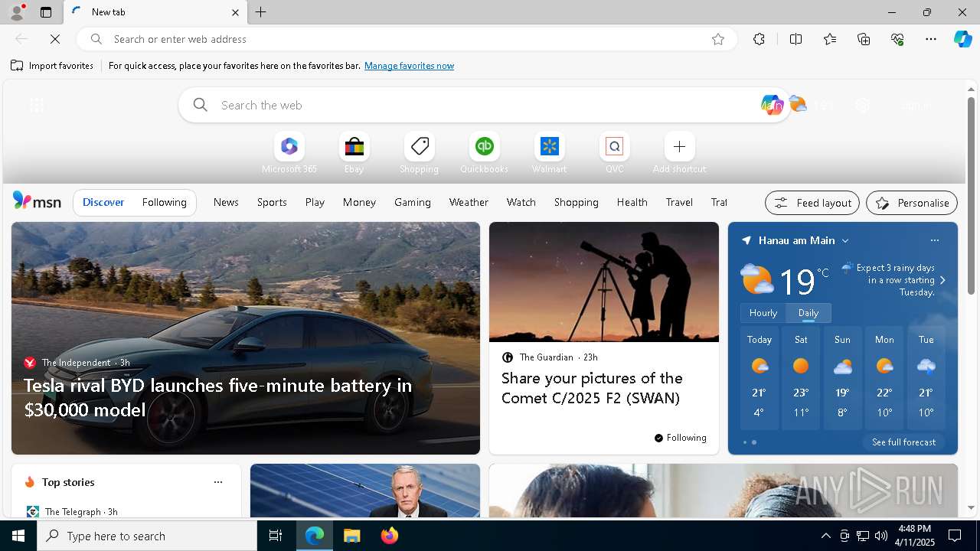The image size is (980, 551).
Task: Open Task View in taskbar
Action: [x=276, y=536]
